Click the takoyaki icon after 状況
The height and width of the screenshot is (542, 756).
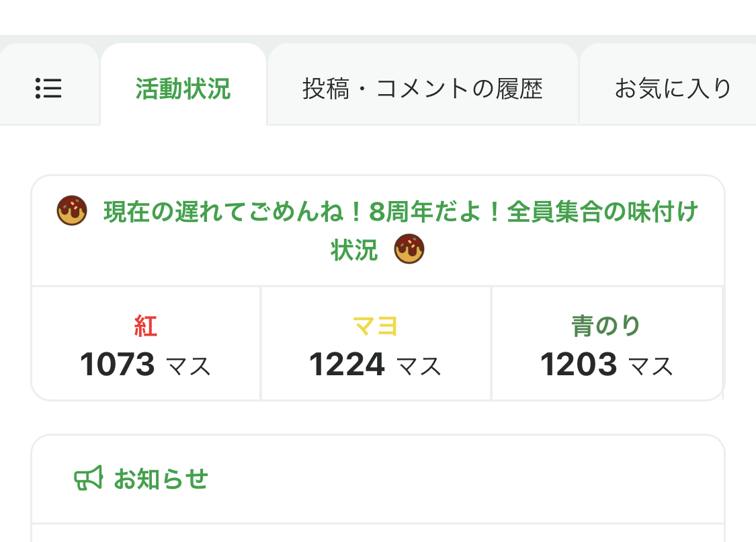pyautogui.click(x=409, y=250)
